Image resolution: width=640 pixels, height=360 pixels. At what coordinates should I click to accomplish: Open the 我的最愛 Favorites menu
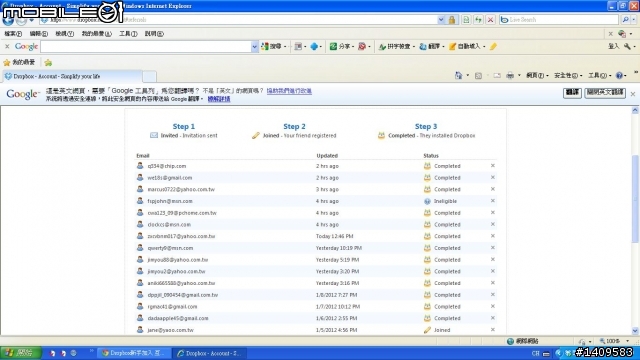pyautogui.click(x=96, y=34)
